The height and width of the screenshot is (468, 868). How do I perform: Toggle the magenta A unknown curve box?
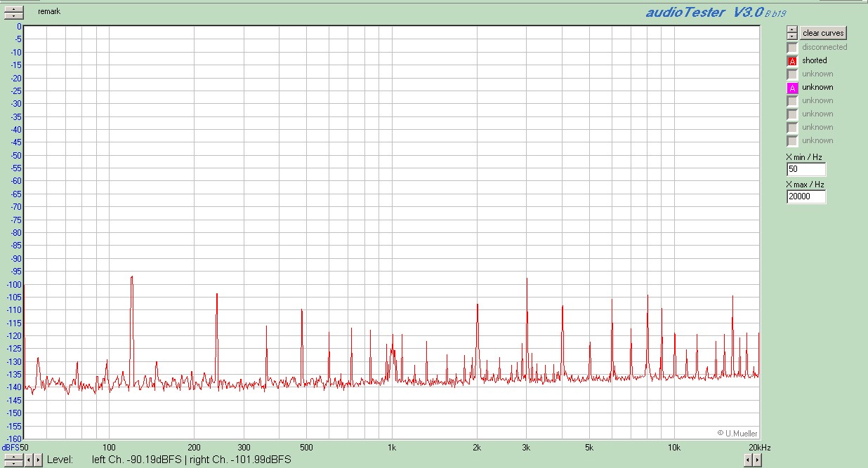[792, 88]
